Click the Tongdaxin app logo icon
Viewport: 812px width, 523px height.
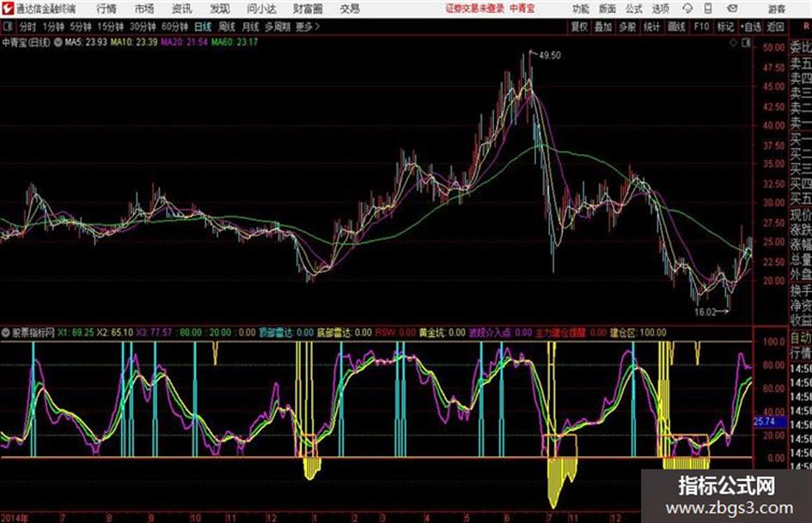click(9, 9)
